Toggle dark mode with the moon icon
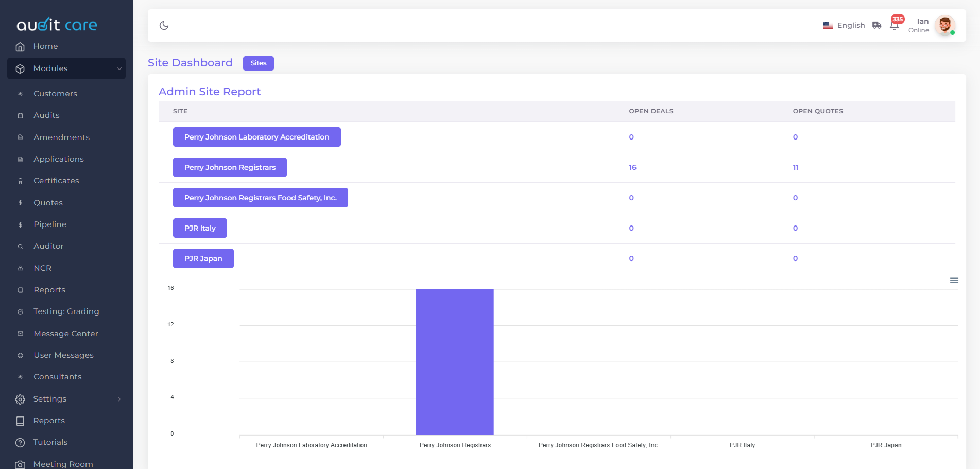 [164, 25]
